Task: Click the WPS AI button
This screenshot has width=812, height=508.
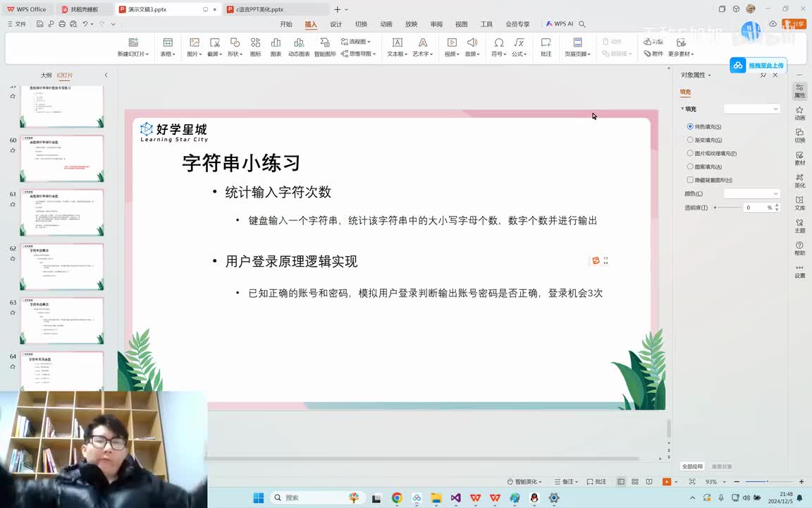Action: coord(560,24)
